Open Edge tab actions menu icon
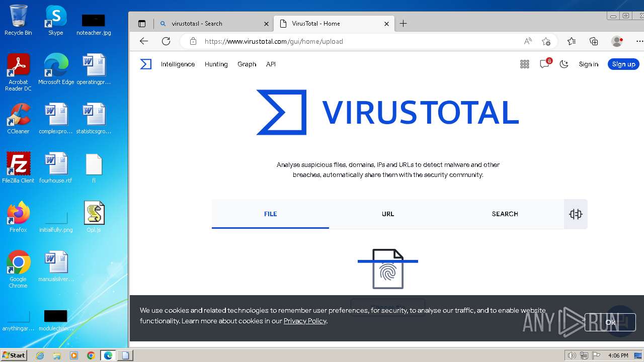 pos(142,24)
